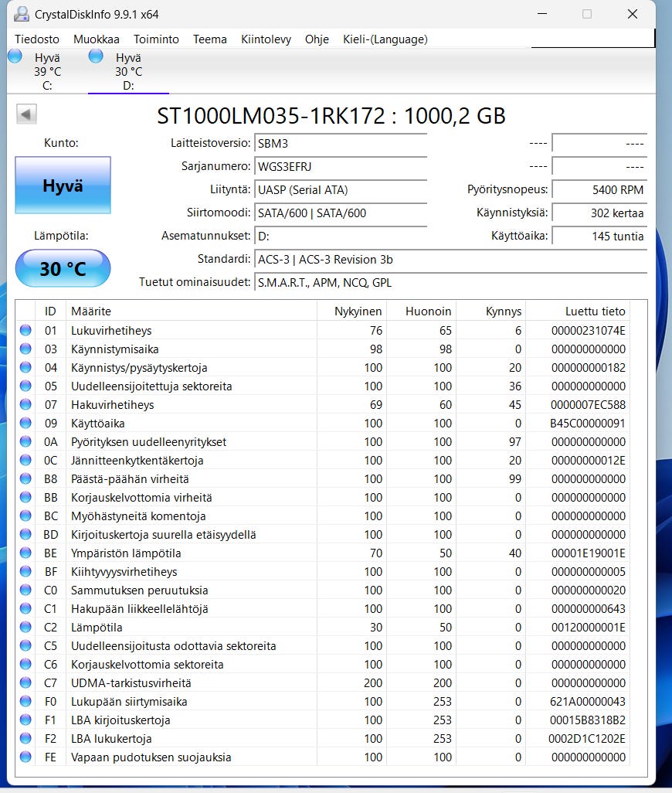Open the Toiminto menu
This screenshot has width=672, height=793.
(x=156, y=39)
